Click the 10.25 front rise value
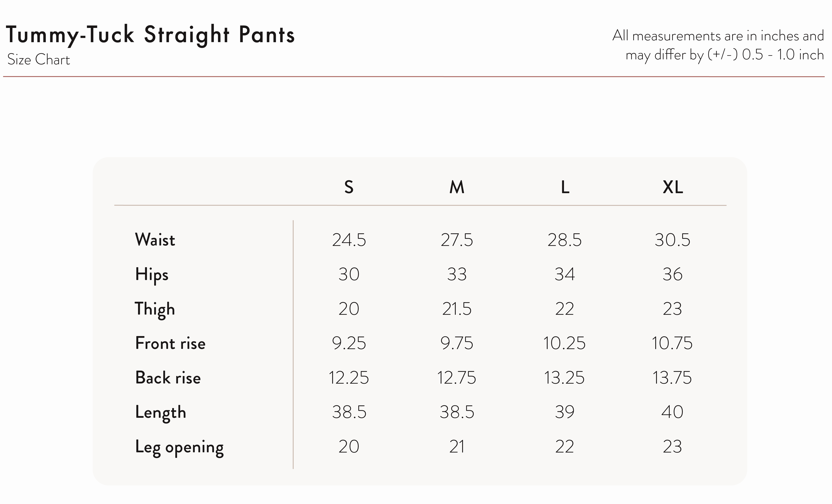The height and width of the screenshot is (504, 832). tap(564, 344)
